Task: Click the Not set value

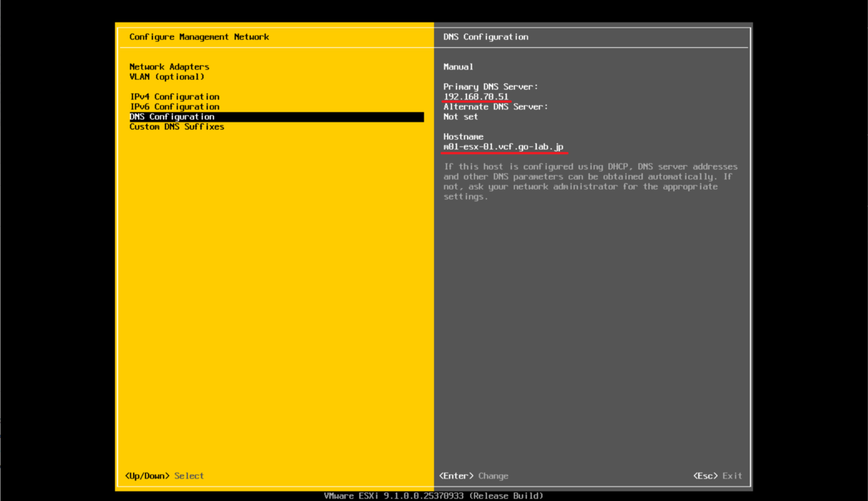Action: [x=461, y=117]
